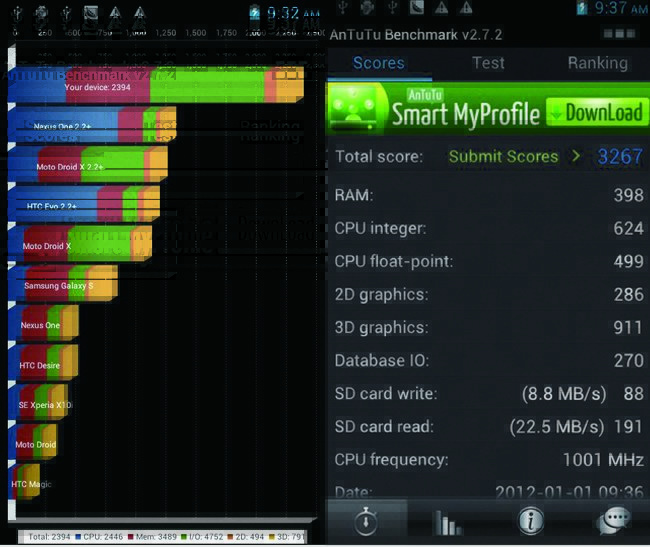Tap the total score value 3267
This screenshot has width=650, height=547.
click(620, 156)
